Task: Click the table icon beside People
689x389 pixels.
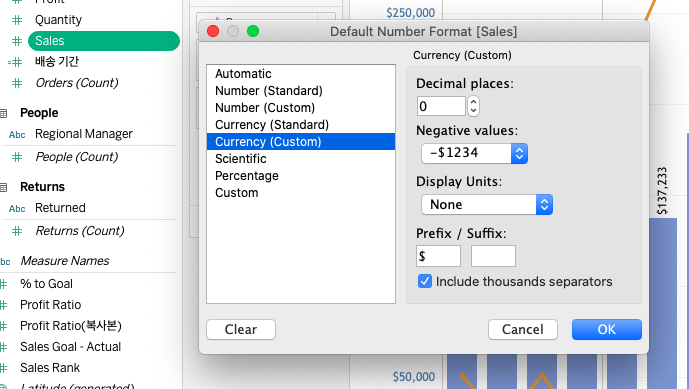Action: [4, 113]
